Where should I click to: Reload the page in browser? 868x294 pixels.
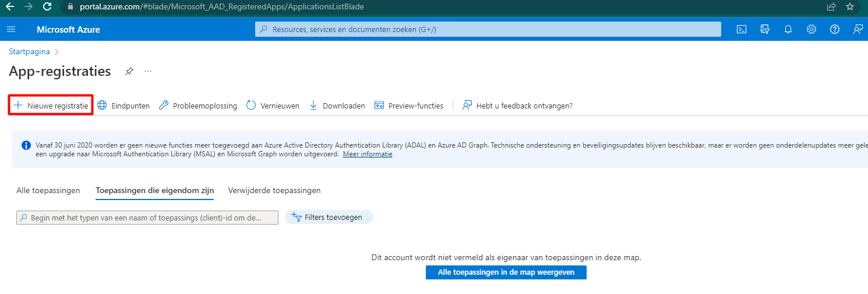(x=48, y=7)
